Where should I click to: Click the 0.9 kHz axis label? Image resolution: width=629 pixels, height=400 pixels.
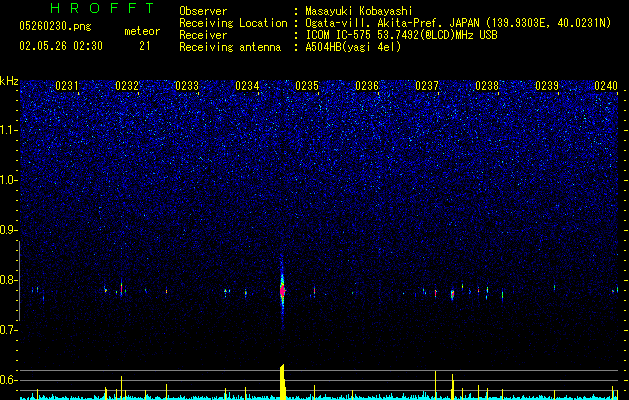(x=8, y=230)
